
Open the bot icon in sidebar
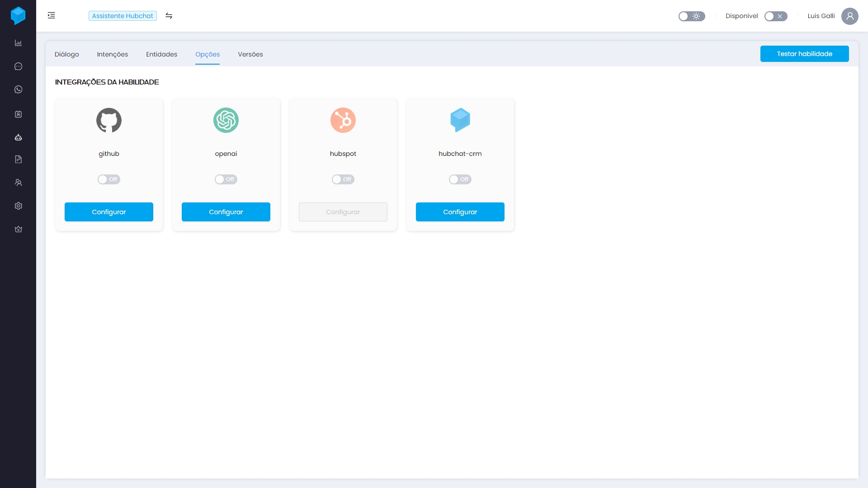click(x=19, y=137)
